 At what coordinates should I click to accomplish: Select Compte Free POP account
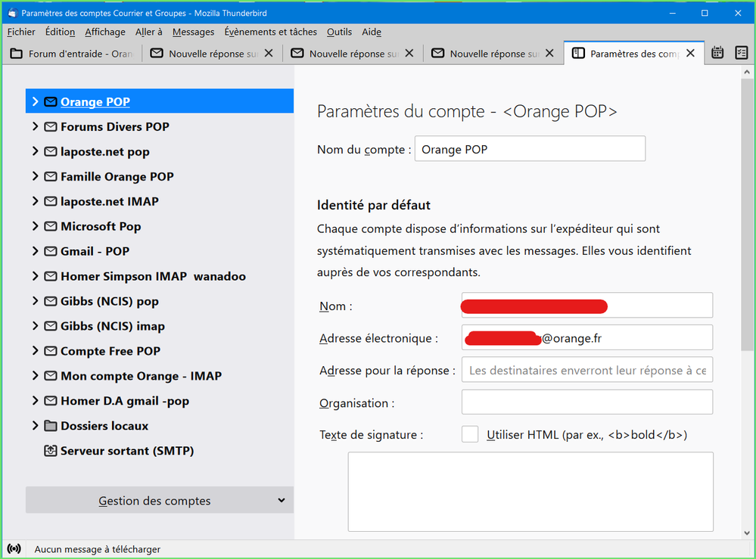coord(160,351)
